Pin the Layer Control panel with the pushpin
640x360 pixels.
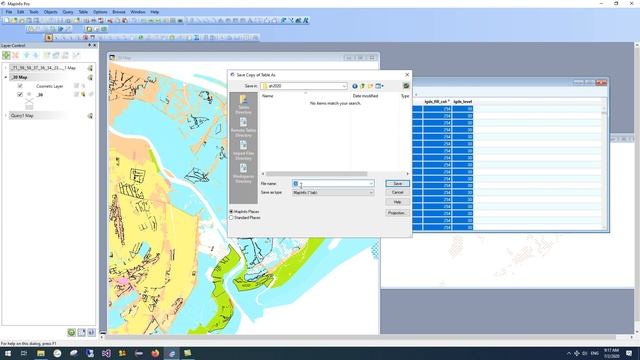(x=89, y=45)
